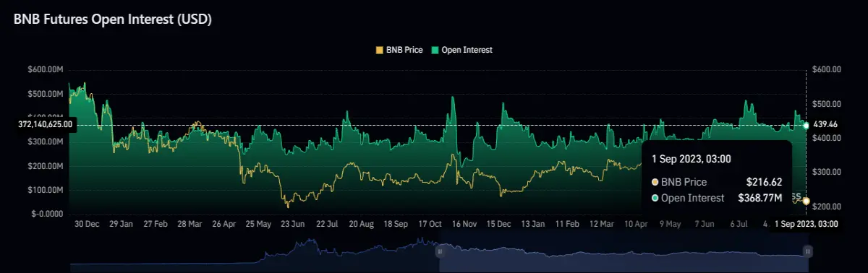Click the 7 Jun date label
This screenshot has height=273, width=868.
pos(704,225)
